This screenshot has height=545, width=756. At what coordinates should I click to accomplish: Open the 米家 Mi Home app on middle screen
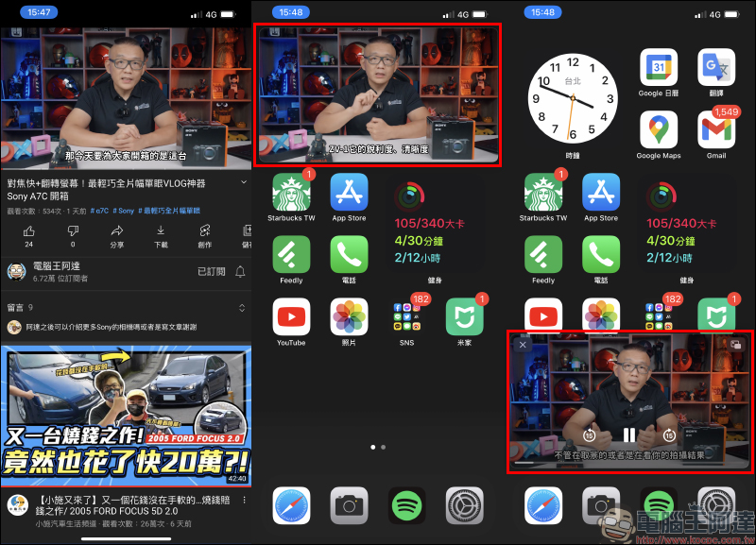464,316
